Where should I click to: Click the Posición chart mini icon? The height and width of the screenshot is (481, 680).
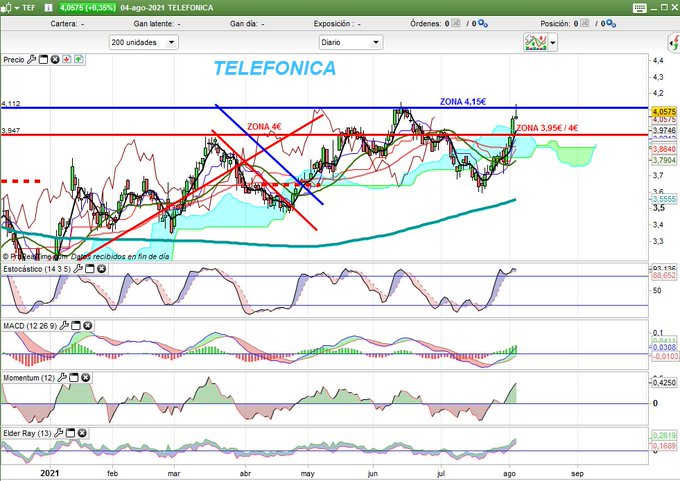click(585, 23)
